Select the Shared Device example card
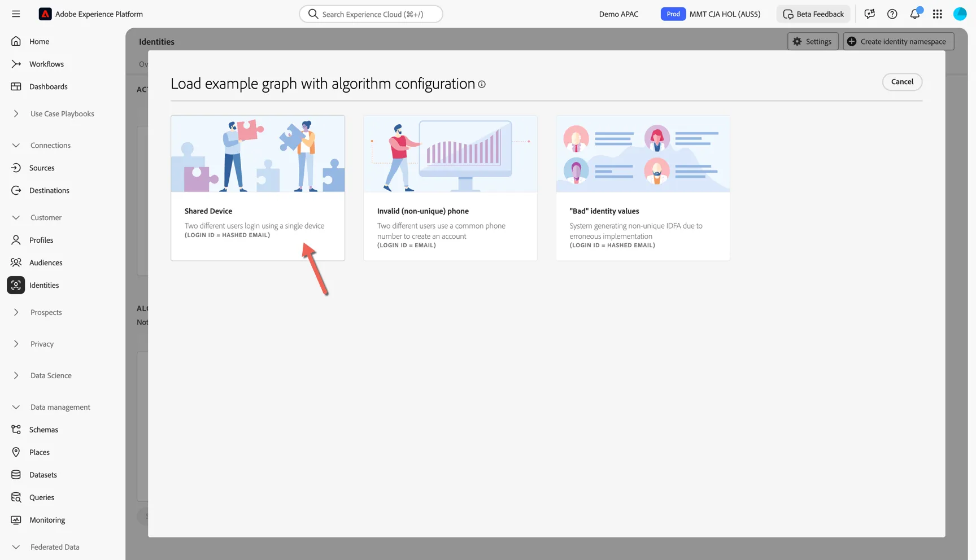This screenshot has width=976, height=560. pyautogui.click(x=258, y=188)
